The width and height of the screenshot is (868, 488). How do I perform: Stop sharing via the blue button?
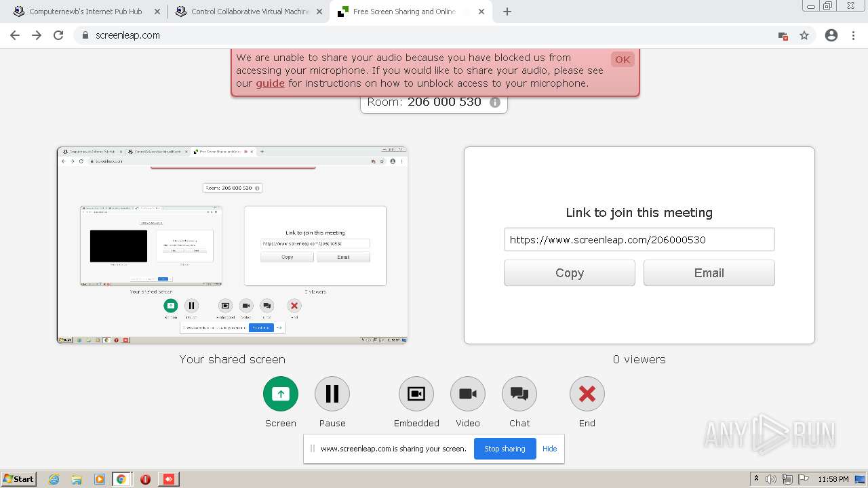click(x=505, y=449)
